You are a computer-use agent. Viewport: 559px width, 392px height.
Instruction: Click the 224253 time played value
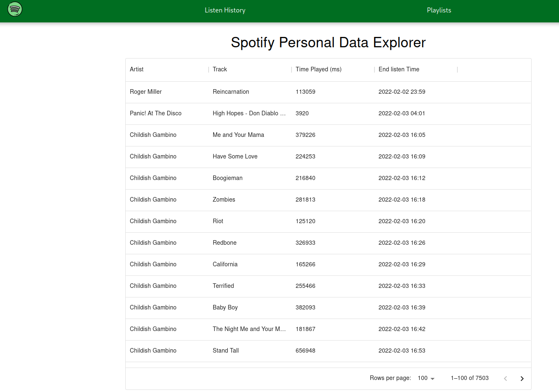[x=306, y=156]
